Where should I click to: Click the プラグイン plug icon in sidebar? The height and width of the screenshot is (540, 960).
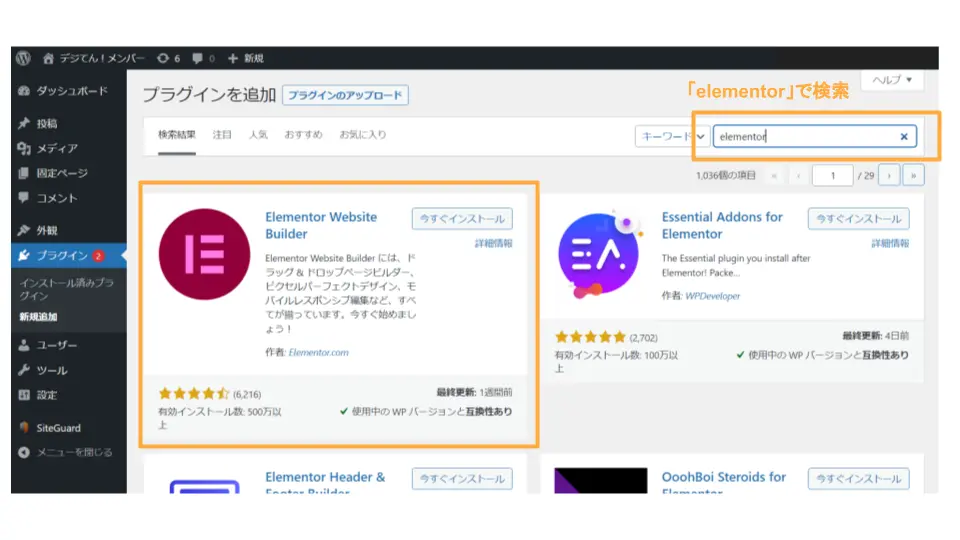coord(24,256)
